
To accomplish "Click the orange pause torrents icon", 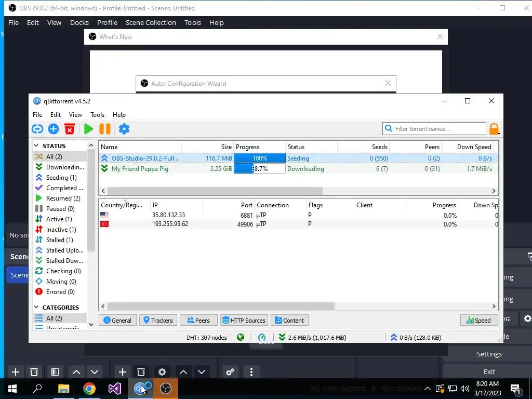I will 105,129.
